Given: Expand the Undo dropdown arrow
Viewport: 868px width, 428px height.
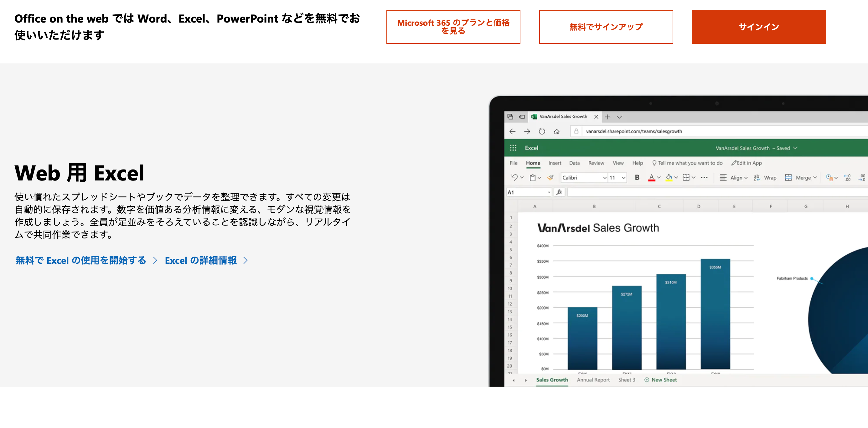Looking at the screenshot, I should point(522,178).
